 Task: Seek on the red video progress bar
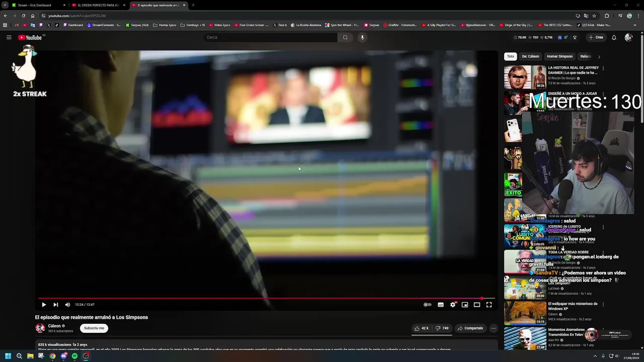267,298
